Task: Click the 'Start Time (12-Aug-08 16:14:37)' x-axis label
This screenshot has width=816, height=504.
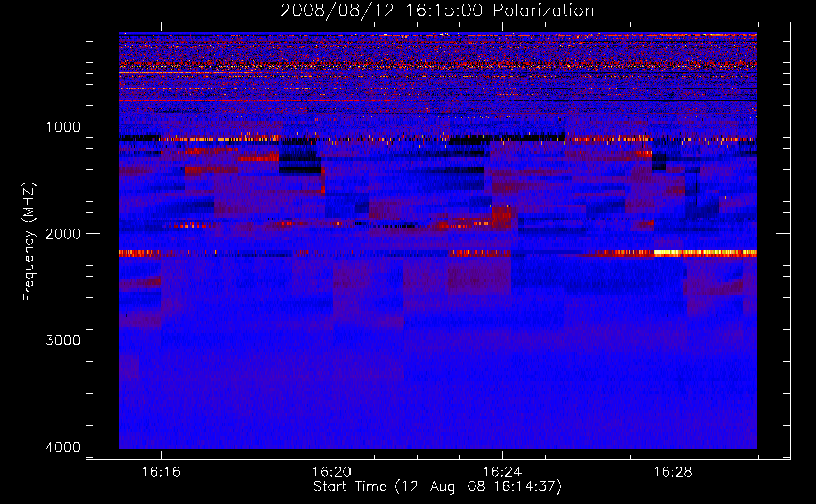Action: [x=437, y=487]
